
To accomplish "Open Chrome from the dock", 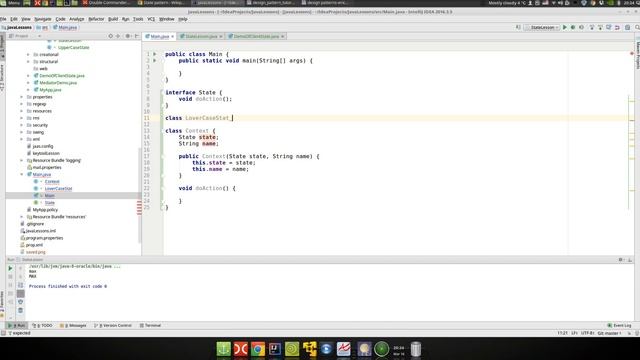I will pos(258,349).
